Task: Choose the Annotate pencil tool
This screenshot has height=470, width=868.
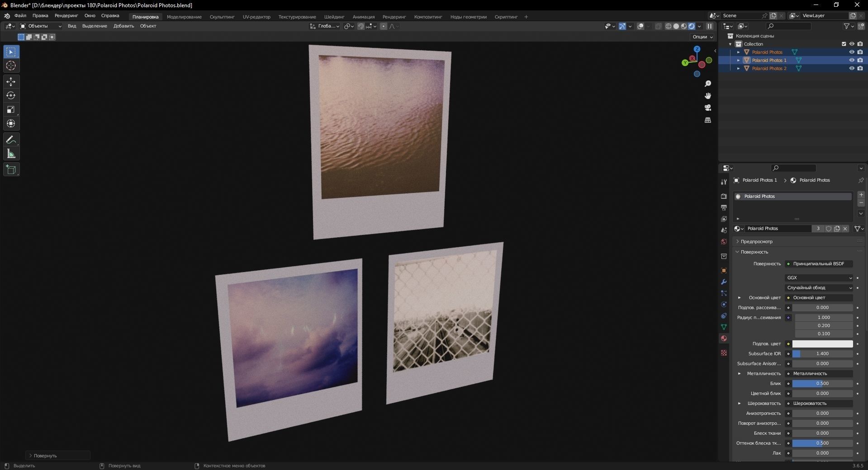Action: tap(11, 140)
